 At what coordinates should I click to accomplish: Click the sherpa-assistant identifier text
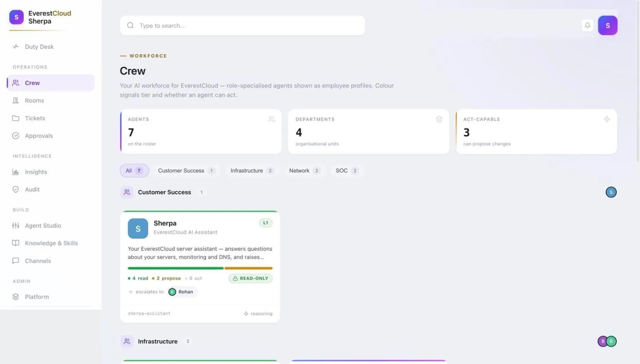[149, 314]
